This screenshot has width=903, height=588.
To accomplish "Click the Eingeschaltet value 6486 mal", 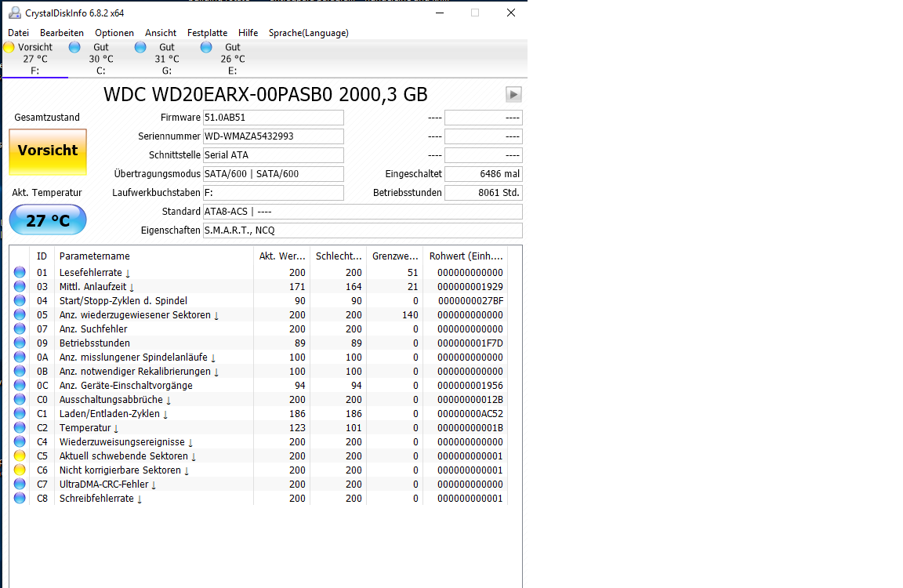I will pyautogui.click(x=483, y=174).
